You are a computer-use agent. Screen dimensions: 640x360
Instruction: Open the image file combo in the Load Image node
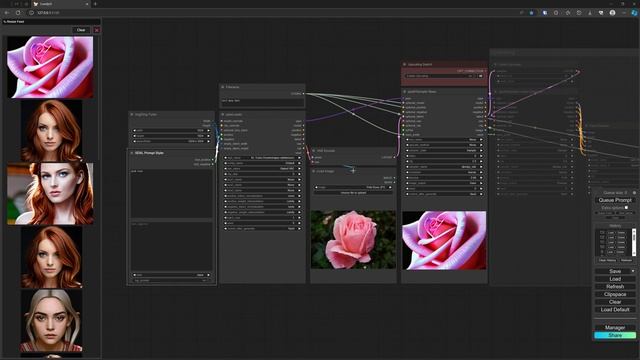pyautogui.click(x=353, y=187)
